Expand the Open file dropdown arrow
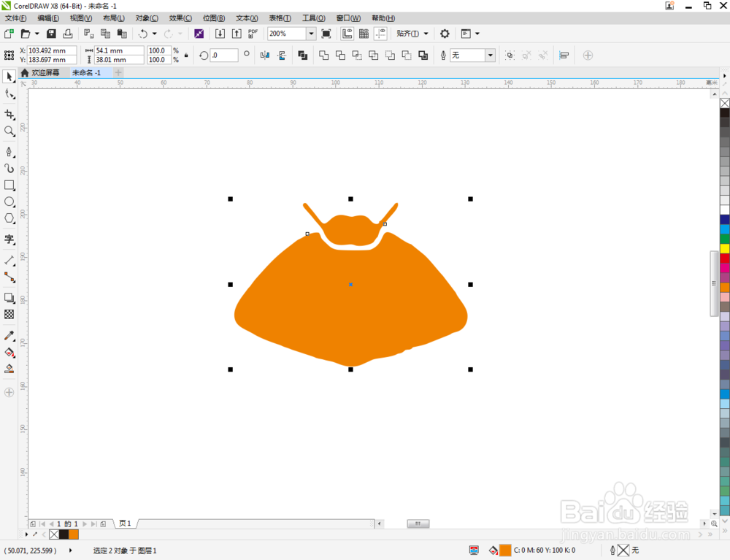The width and height of the screenshot is (730, 560). (x=36, y=34)
